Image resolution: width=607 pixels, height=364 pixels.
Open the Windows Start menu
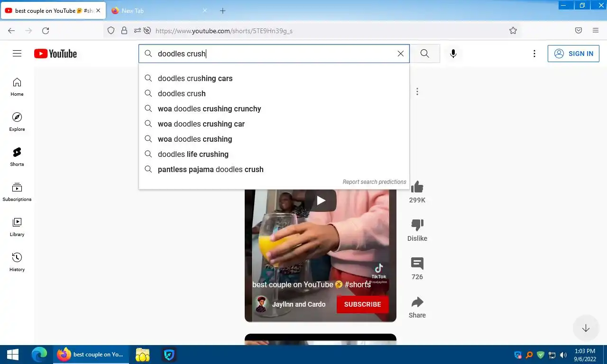[13, 355]
